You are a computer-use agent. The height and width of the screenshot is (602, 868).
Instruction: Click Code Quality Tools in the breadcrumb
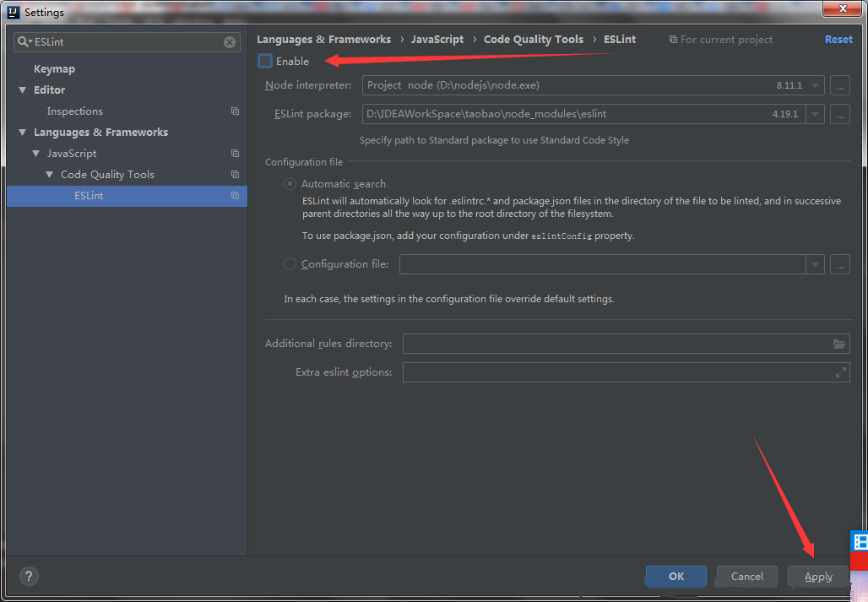(x=534, y=40)
